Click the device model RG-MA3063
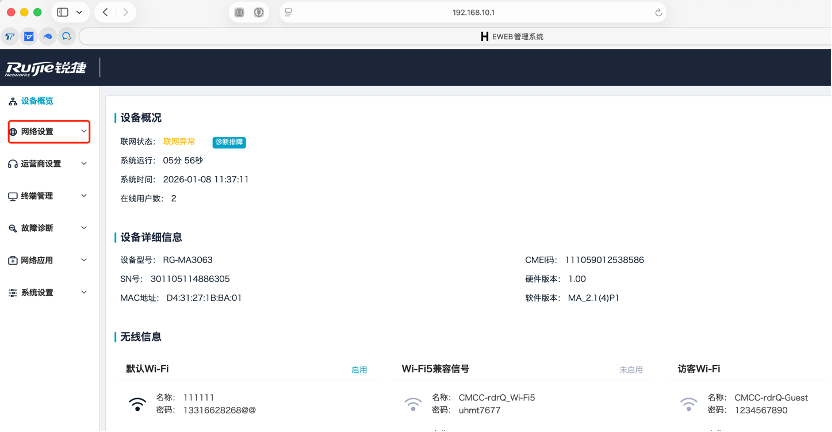This screenshot has height=432, width=832. (188, 260)
